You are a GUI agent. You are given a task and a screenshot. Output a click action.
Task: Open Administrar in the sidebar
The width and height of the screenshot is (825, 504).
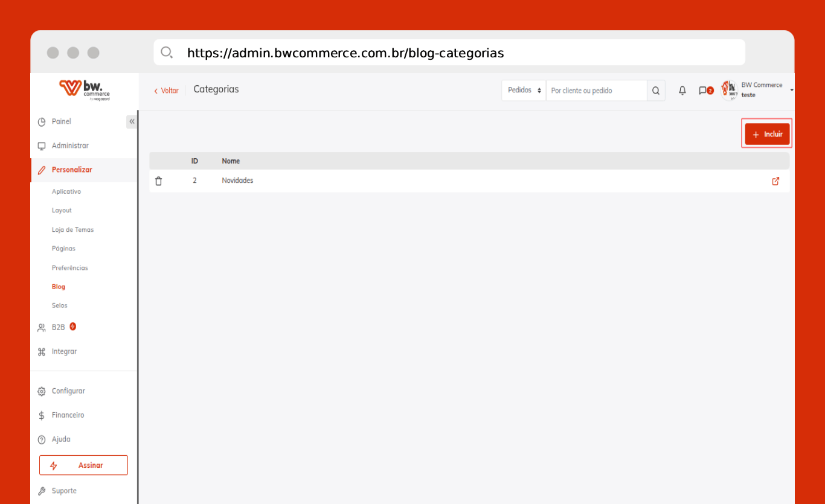point(70,145)
